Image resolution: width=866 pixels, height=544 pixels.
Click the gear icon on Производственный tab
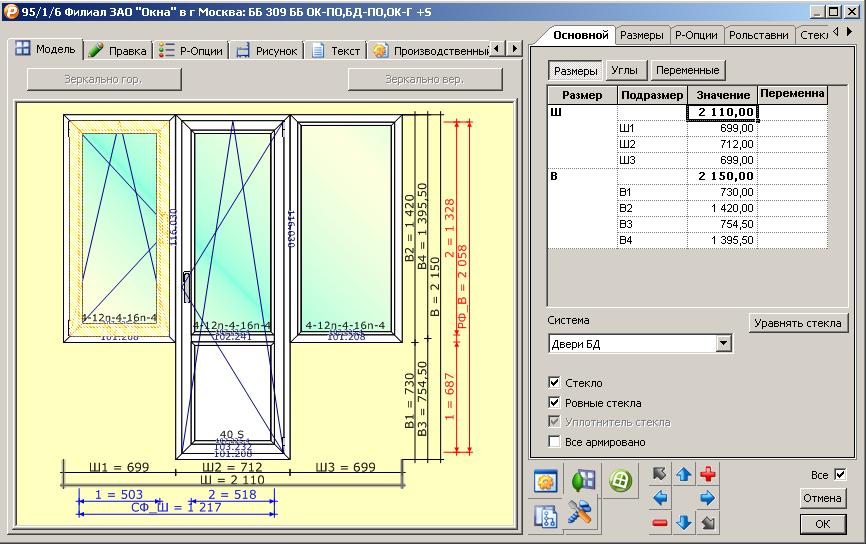[380, 51]
